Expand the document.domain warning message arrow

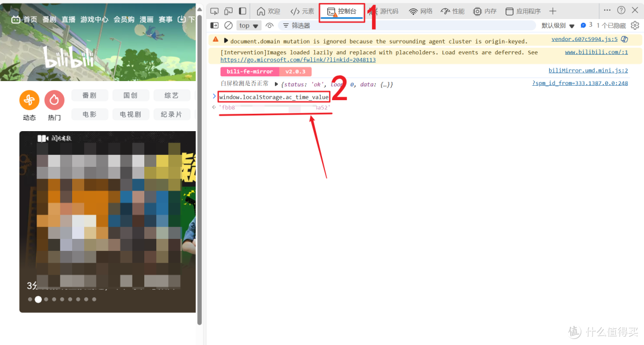pyautogui.click(x=225, y=41)
